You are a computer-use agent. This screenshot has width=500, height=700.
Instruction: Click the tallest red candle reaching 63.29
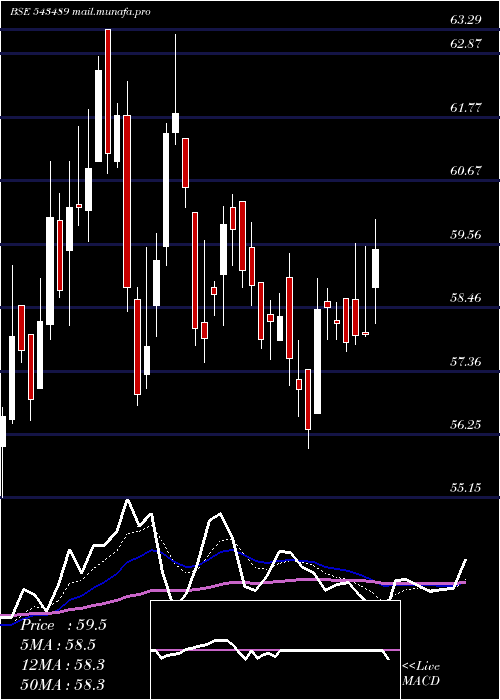(x=108, y=91)
